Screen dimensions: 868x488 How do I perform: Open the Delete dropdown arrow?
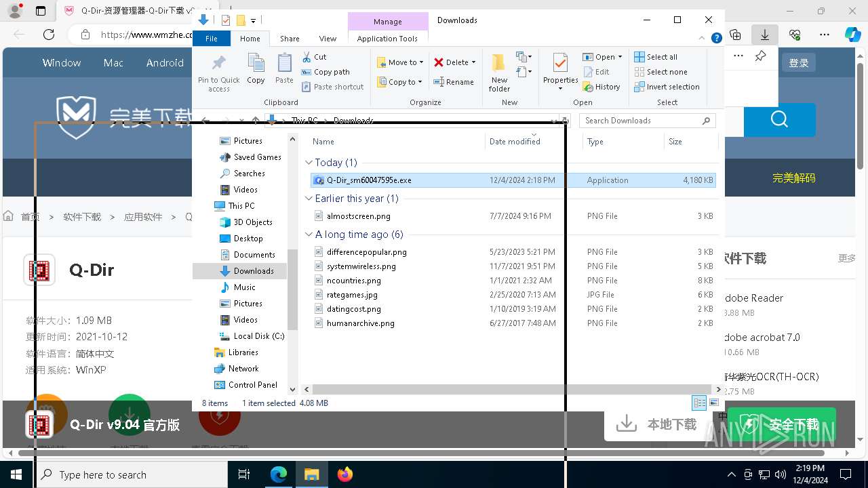point(473,62)
